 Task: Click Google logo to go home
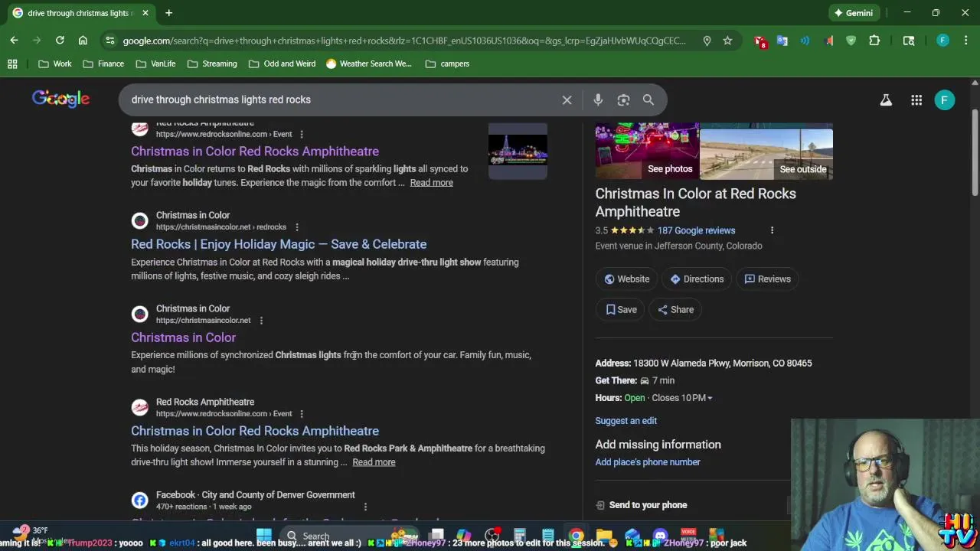coord(60,99)
